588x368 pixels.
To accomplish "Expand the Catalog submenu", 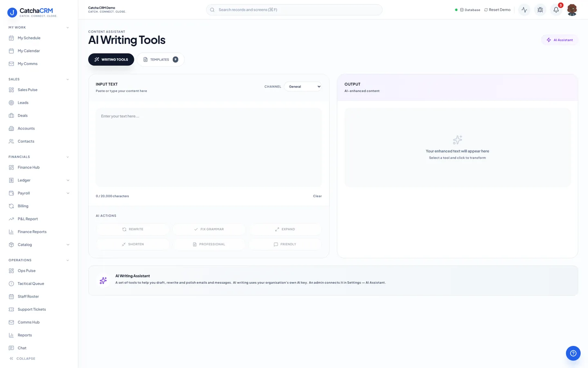I will tap(68, 245).
